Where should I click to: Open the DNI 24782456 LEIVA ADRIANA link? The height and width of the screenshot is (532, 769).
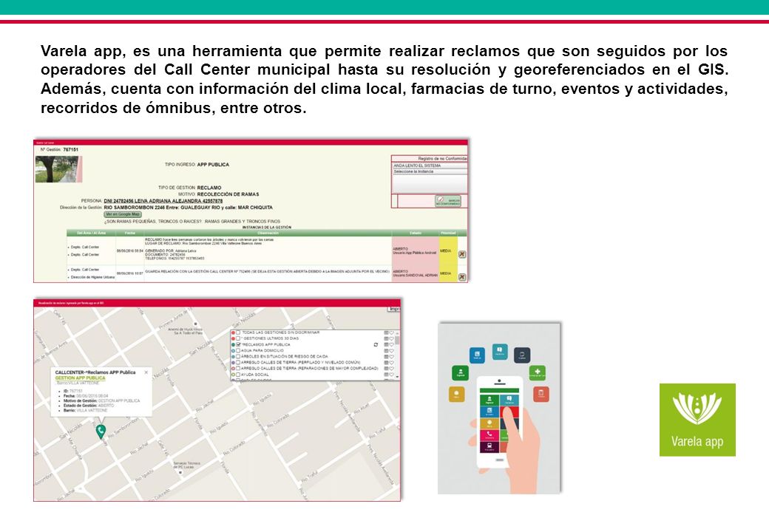(163, 201)
